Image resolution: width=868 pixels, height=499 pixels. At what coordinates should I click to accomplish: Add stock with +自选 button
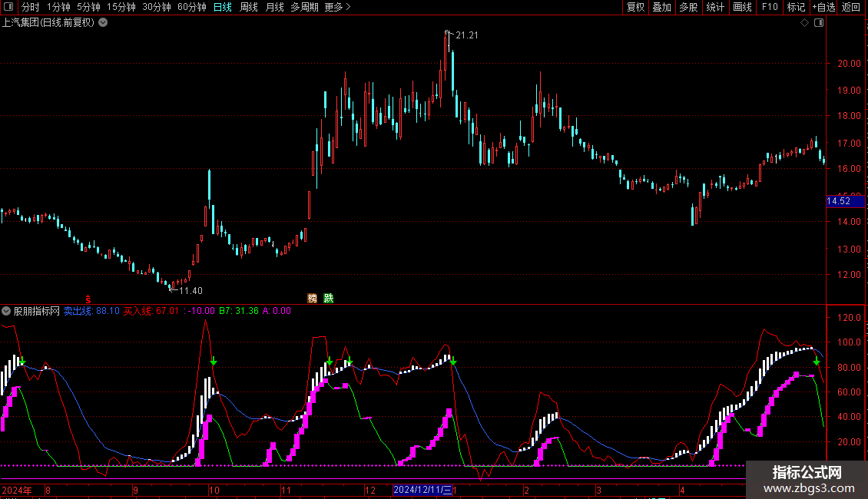(x=823, y=7)
